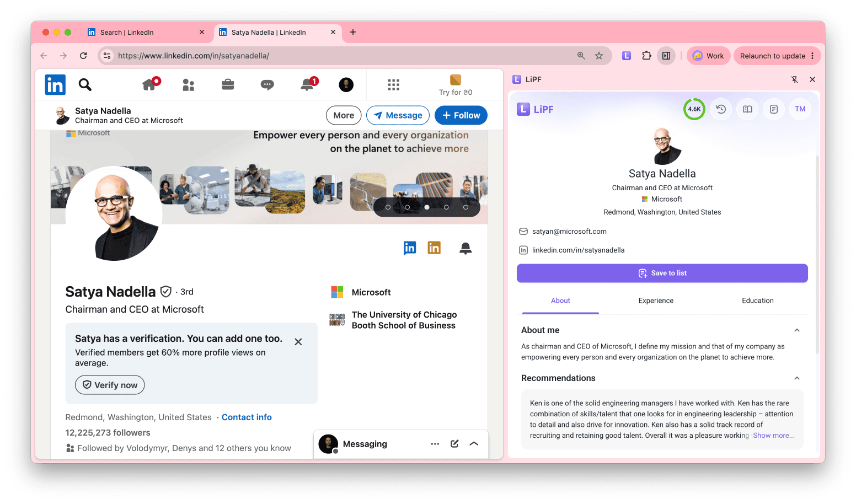Open the Jobs briefcase icon
The height and width of the screenshot is (504, 856).
click(x=228, y=84)
